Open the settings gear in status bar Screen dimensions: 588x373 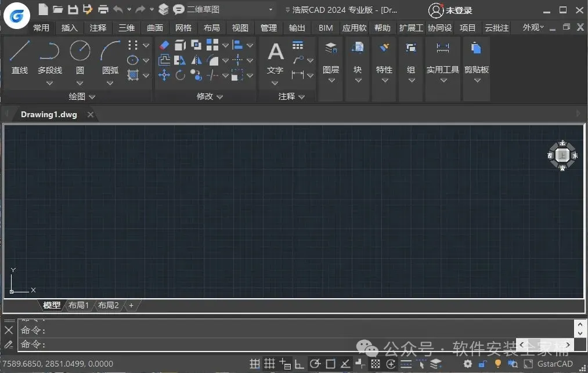point(467,364)
